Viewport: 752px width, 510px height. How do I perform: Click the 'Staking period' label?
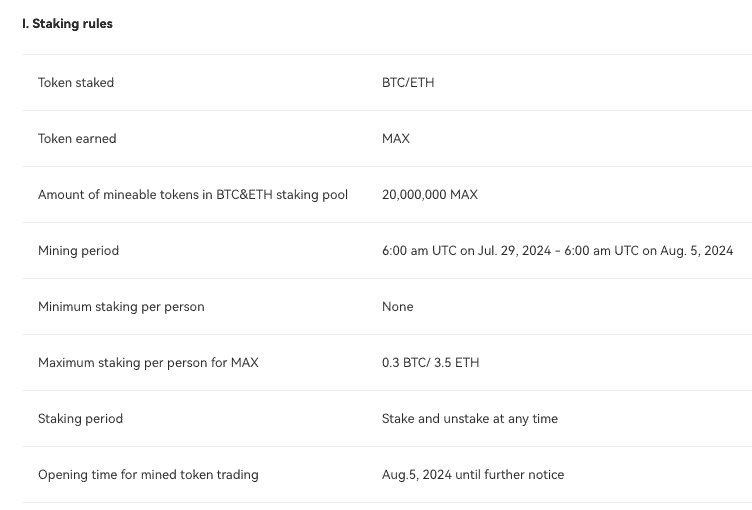coord(80,419)
